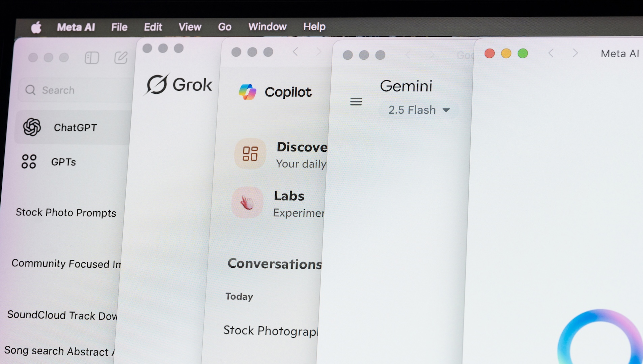The width and height of the screenshot is (643, 364).
Task: Open the Window menu
Action: tap(268, 27)
